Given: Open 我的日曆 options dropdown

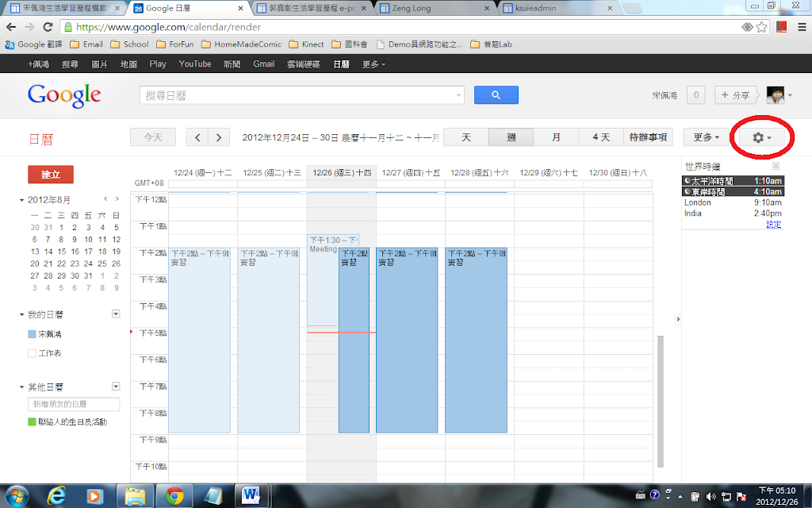Looking at the screenshot, I should [x=116, y=314].
